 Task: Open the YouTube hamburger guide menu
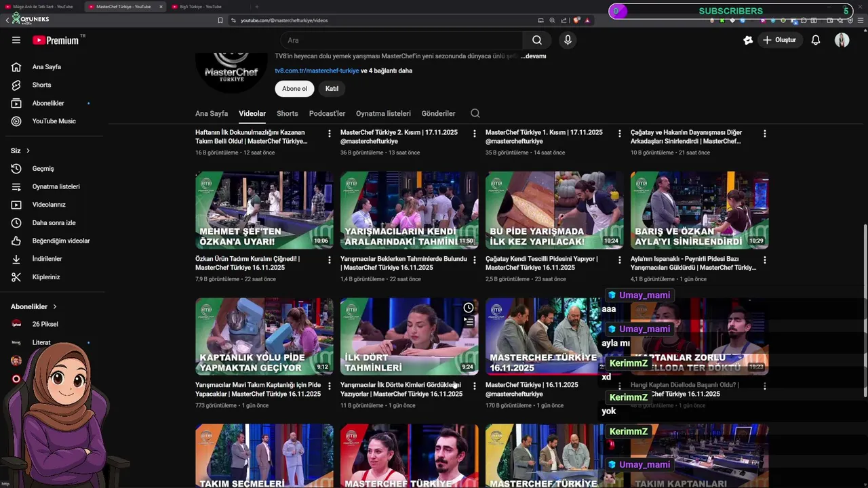(x=16, y=40)
